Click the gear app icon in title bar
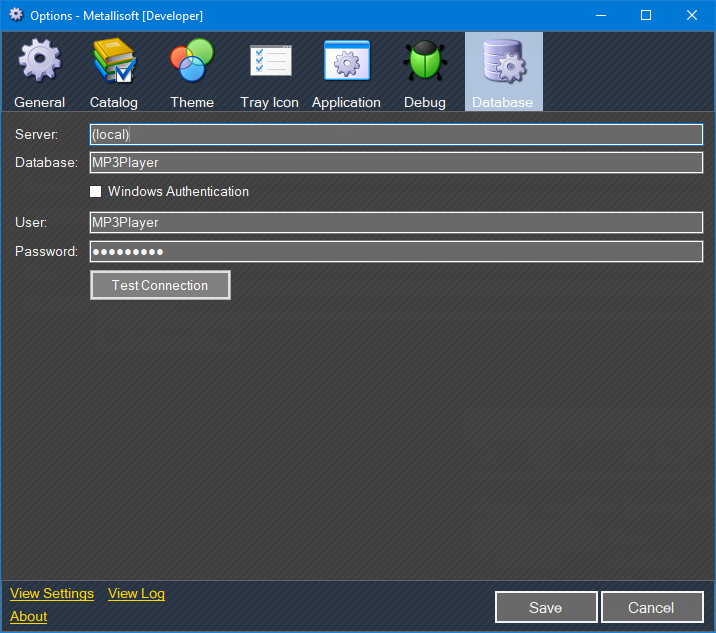The width and height of the screenshot is (716, 633). coord(16,15)
